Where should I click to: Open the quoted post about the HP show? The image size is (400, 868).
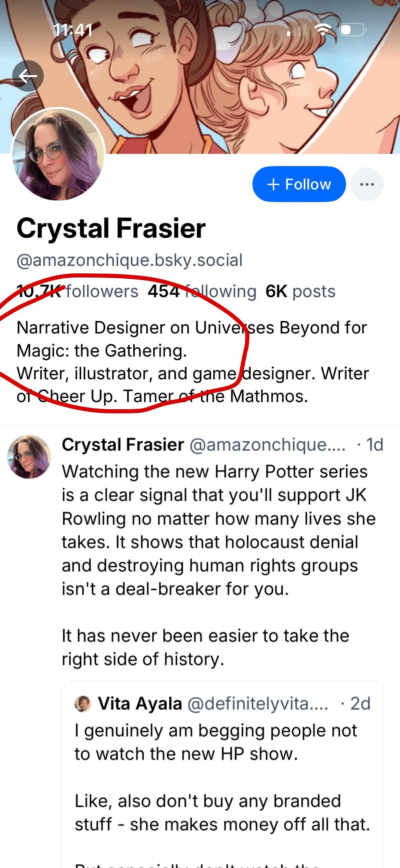point(223,774)
